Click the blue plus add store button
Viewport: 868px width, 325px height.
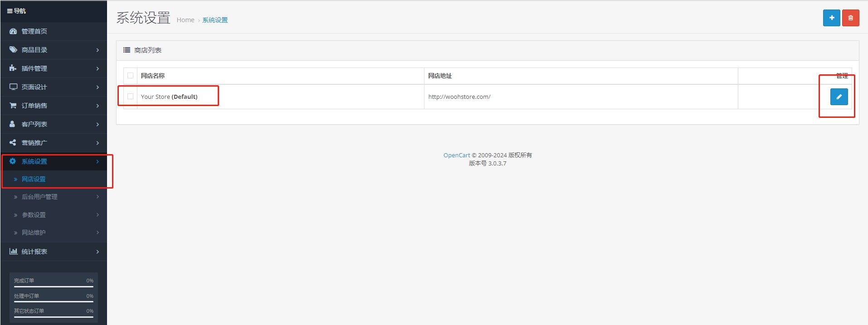[x=831, y=18]
